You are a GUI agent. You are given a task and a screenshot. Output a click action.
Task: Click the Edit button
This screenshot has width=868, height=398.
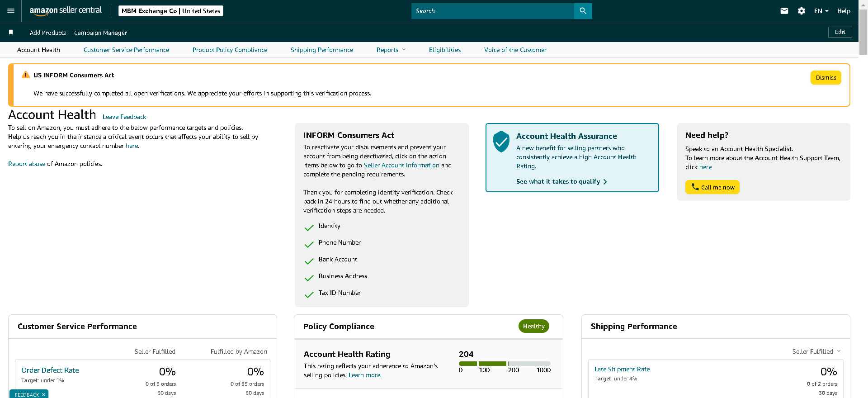[840, 32]
